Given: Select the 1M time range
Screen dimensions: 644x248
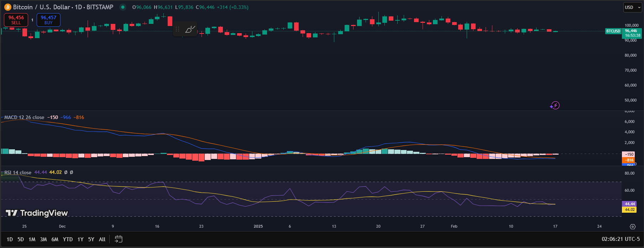Looking at the screenshot, I should point(32,239).
